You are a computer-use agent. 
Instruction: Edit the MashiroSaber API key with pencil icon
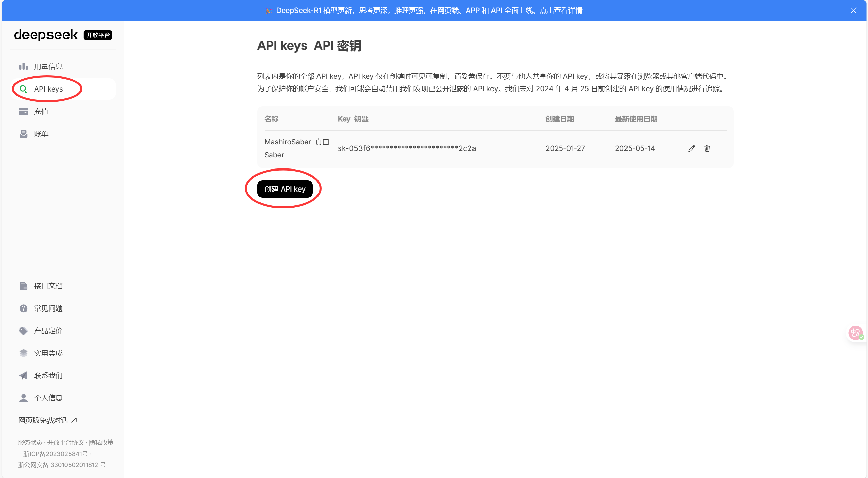click(x=691, y=148)
